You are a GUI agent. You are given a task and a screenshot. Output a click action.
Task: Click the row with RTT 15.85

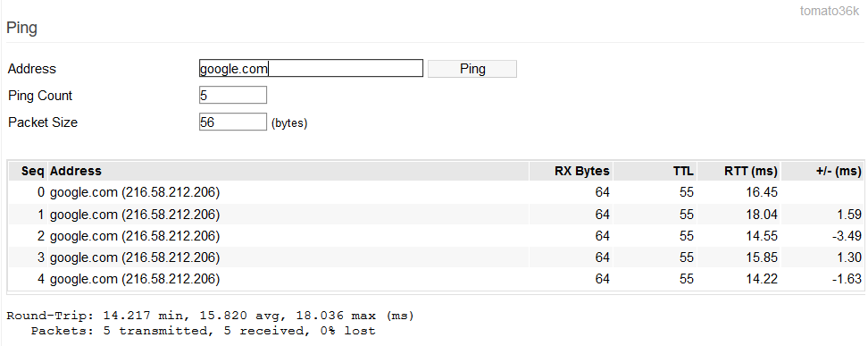click(436, 257)
